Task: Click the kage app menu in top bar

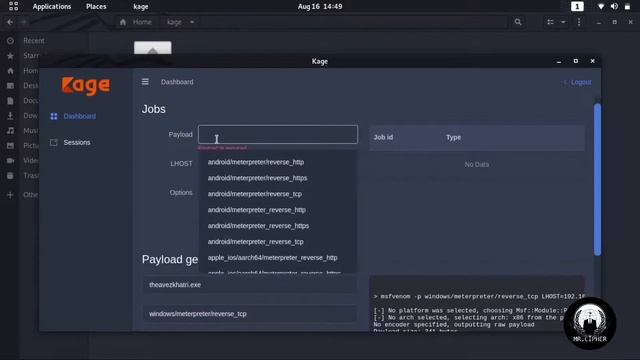Action: pyautogui.click(x=141, y=7)
